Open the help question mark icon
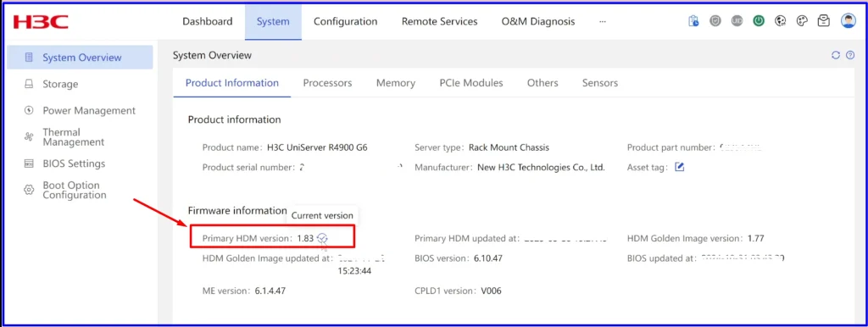Image resolution: width=868 pixels, height=327 pixels. (850, 55)
